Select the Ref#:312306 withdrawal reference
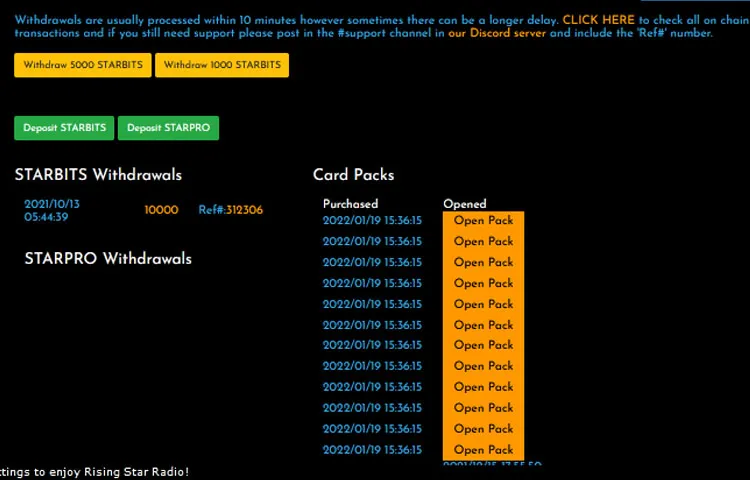The image size is (750, 480). (x=231, y=210)
